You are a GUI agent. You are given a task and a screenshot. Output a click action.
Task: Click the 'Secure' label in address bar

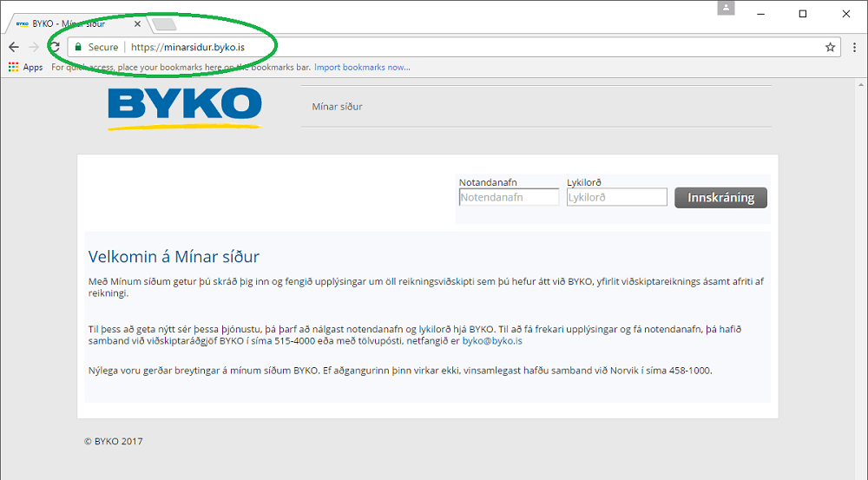[x=103, y=47]
